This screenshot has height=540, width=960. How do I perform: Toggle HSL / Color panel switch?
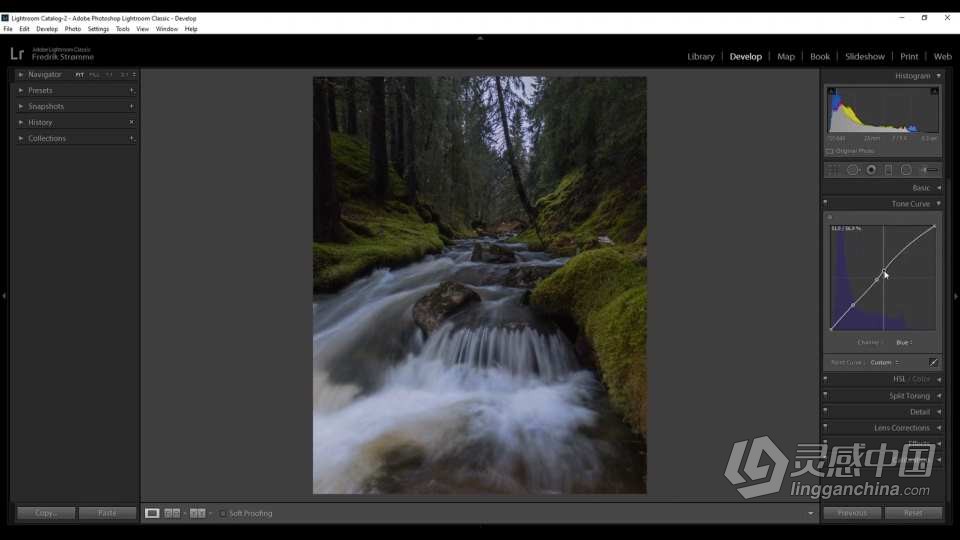tap(825, 379)
